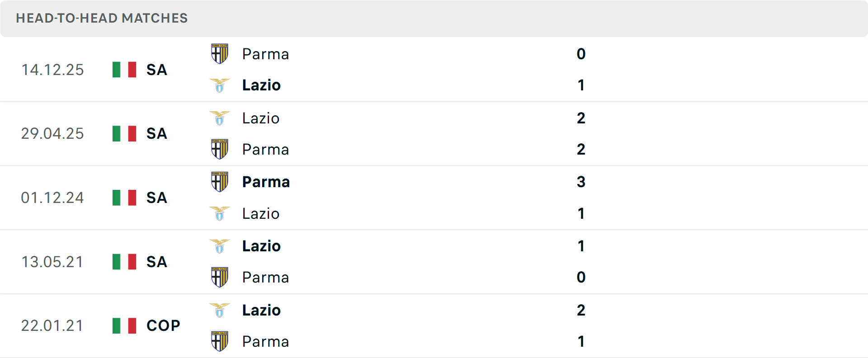The image size is (868, 358).
Task: Select the HEAD-TO-HEAD MATCHES header
Action: [x=102, y=19]
